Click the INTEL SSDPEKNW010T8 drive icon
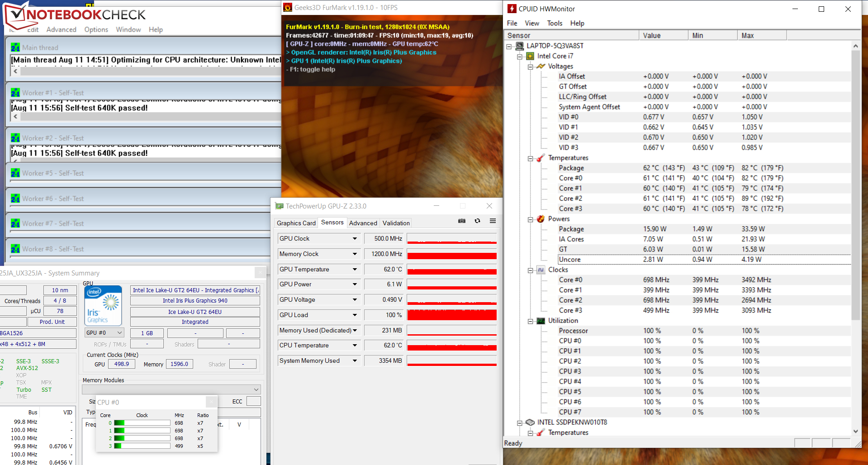 click(x=530, y=422)
